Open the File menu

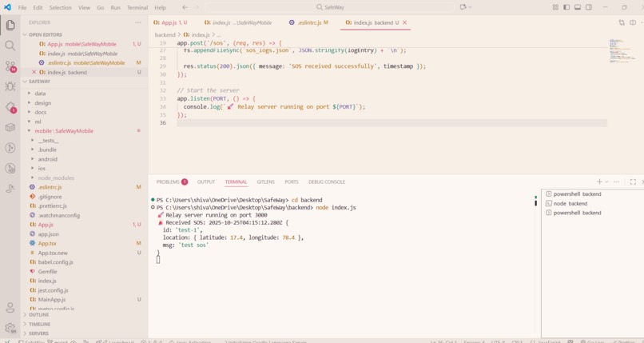22,7
